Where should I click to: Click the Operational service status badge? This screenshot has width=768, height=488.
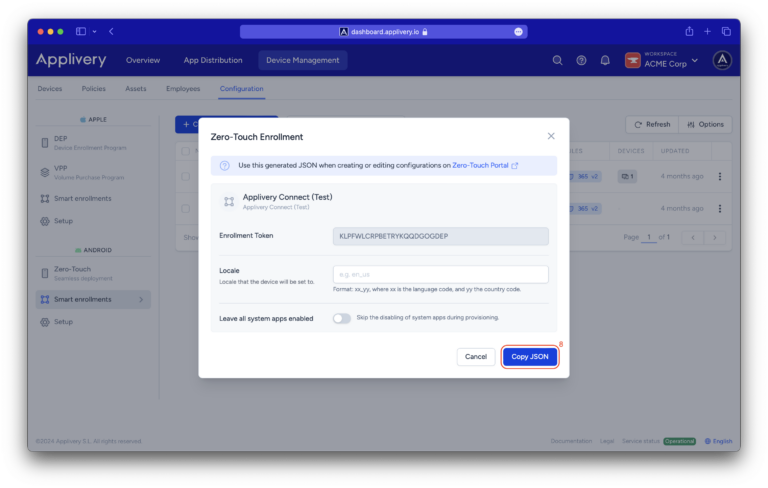(679, 441)
